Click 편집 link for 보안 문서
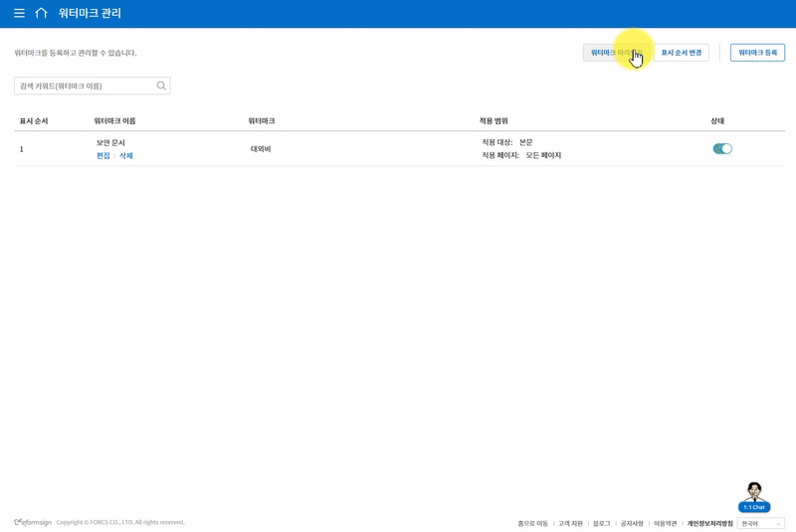The height and width of the screenshot is (532, 796). coord(103,156)
